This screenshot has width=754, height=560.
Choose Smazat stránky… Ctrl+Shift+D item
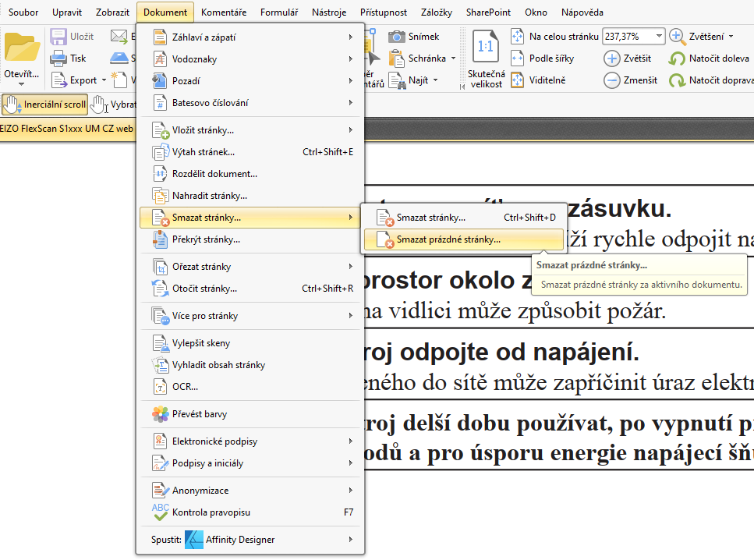[x=464, y=218]
